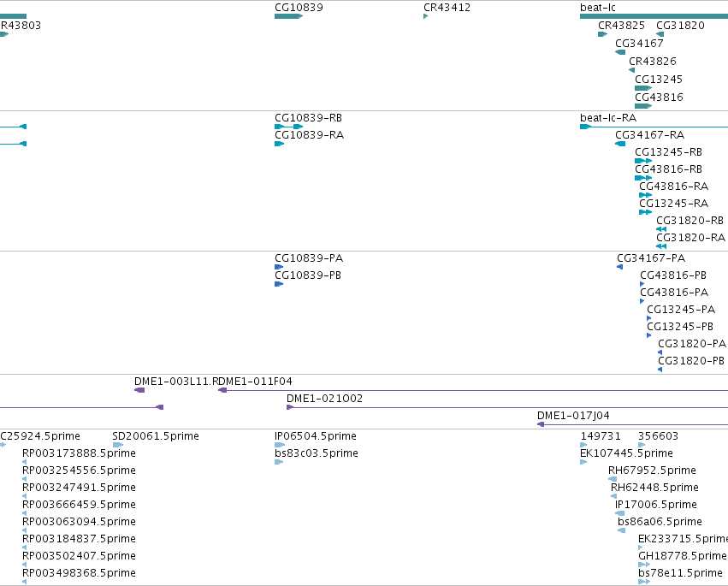Select the CG10839-PA protein glyph

279,267
